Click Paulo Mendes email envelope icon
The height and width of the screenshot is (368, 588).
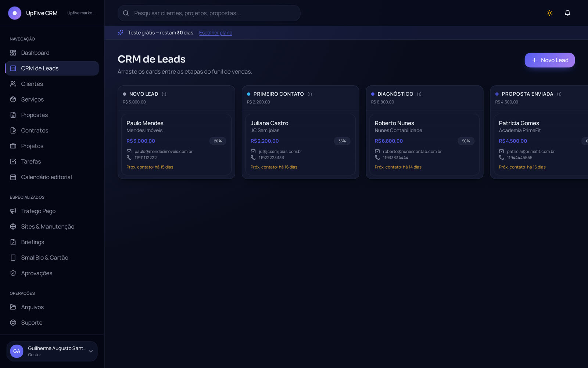[x=129, y=151]
